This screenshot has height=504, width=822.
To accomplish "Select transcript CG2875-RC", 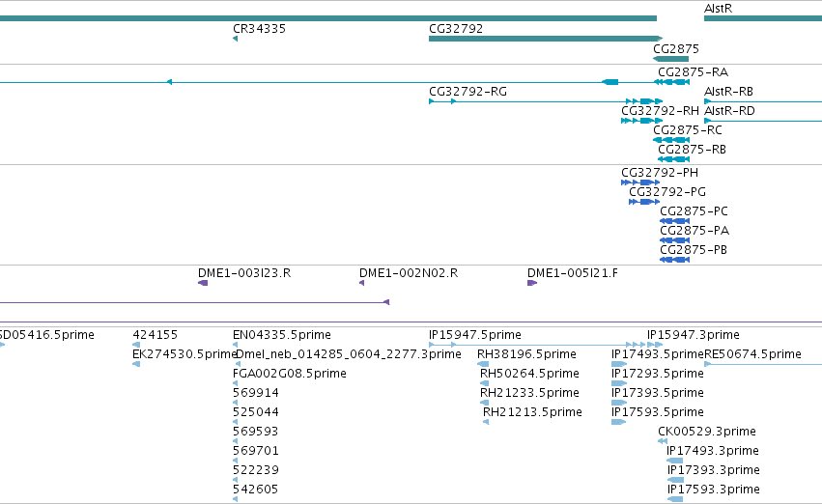I will coord(688,130).
